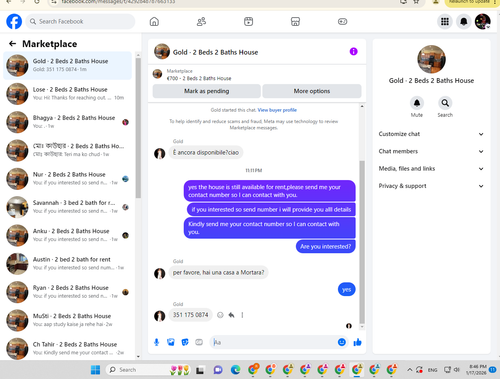500x379 pixels.
Task: Open the Gaming icon in top navigation
Action: (x=342, y=22)
